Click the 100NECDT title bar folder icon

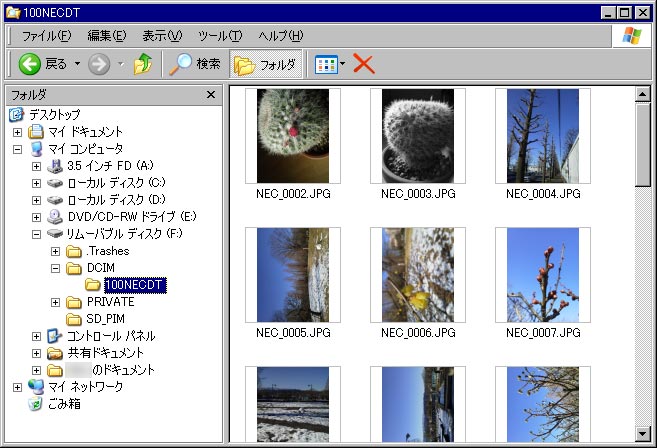(13, 13)
